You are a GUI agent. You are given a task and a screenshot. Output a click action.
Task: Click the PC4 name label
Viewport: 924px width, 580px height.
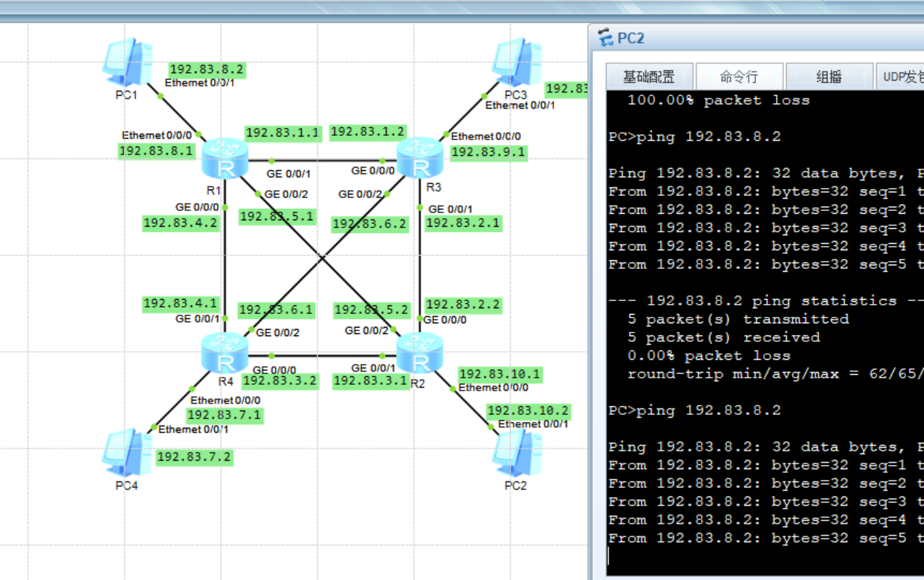coord(126,486)
